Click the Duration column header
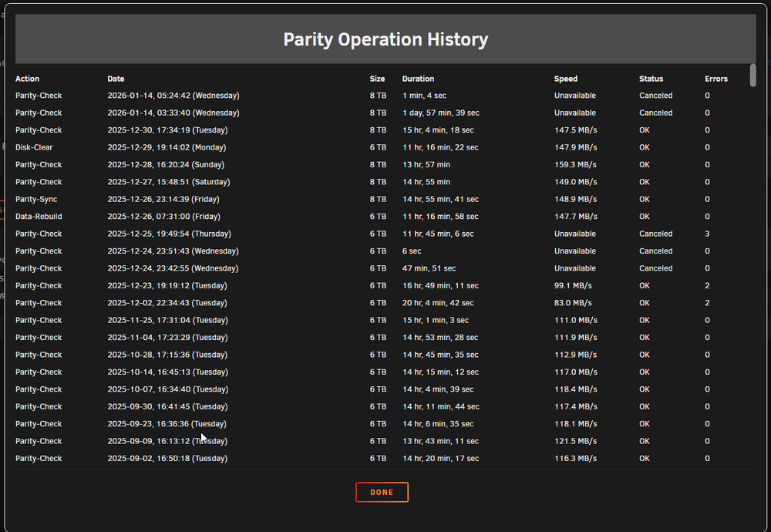 pyautogui.click(x=418, y=79)
